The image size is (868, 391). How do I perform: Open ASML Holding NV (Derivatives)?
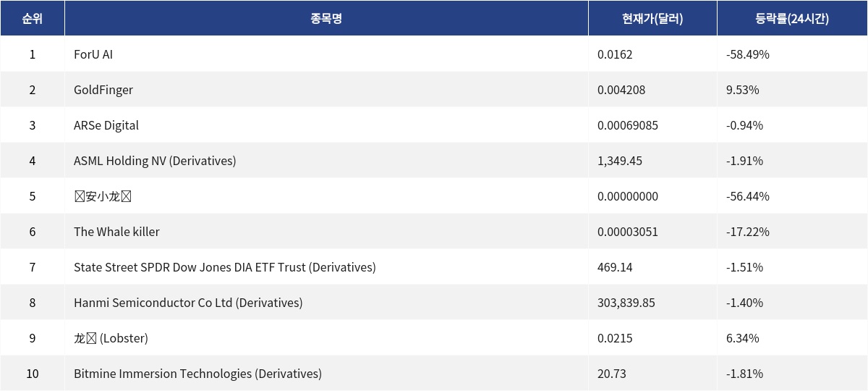(x=155, y=161)
